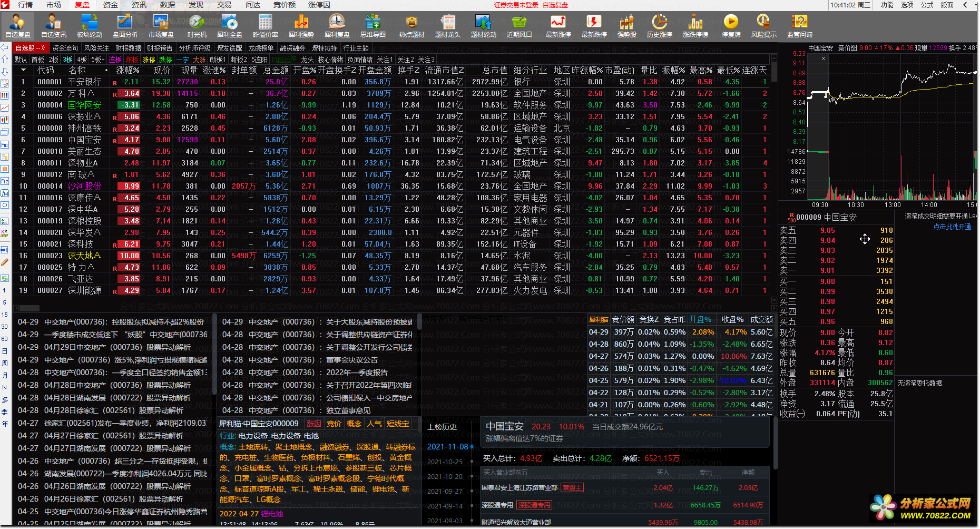This screenshot has height=529, width=980.
Task: Open the 时光机 time machine icon
Action: click(x=197, y=25)
